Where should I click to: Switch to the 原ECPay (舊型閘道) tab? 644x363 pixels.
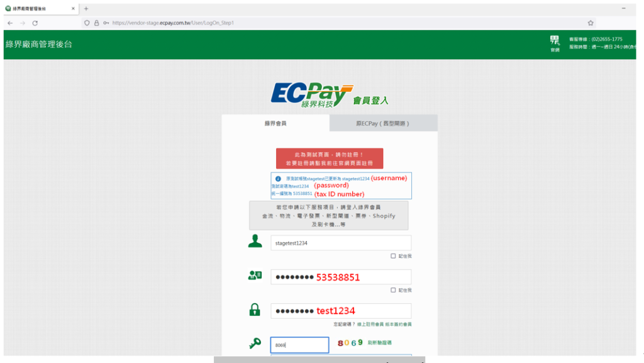(383, 123)
